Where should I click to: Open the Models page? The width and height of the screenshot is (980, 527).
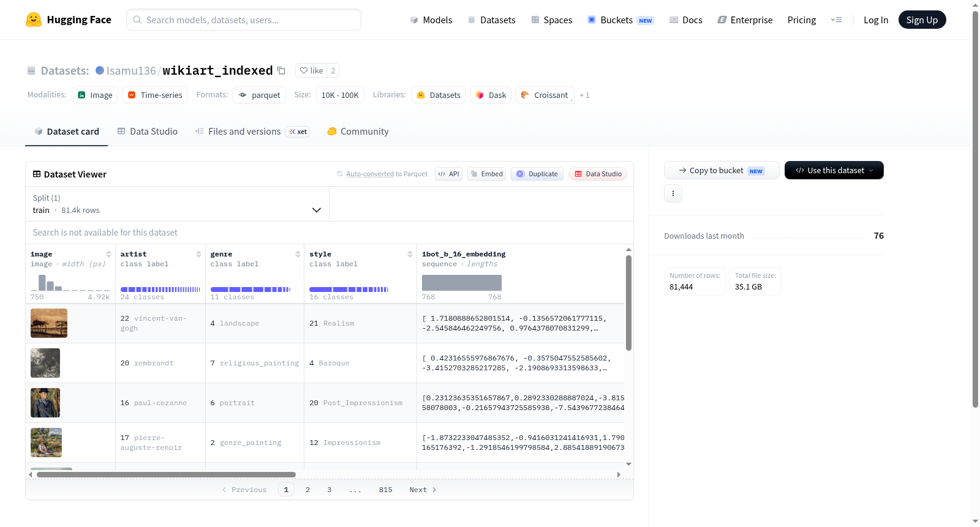coord(431,20)
